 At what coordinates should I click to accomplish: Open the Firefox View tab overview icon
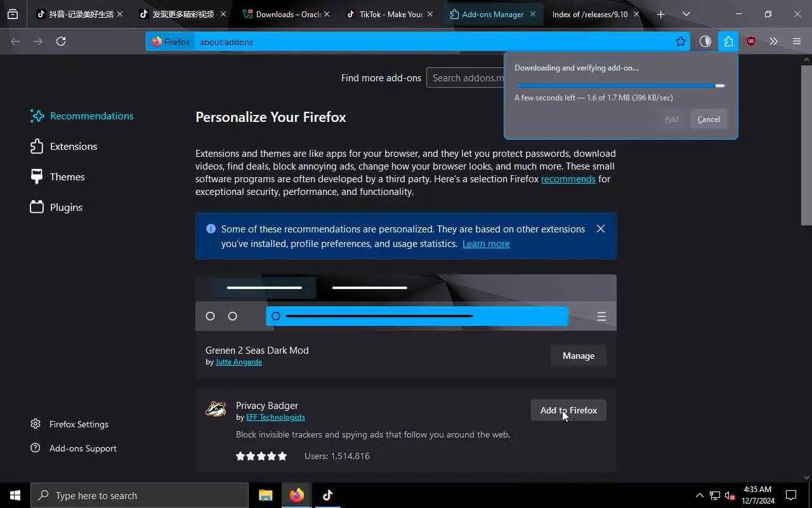click(13, 14)
